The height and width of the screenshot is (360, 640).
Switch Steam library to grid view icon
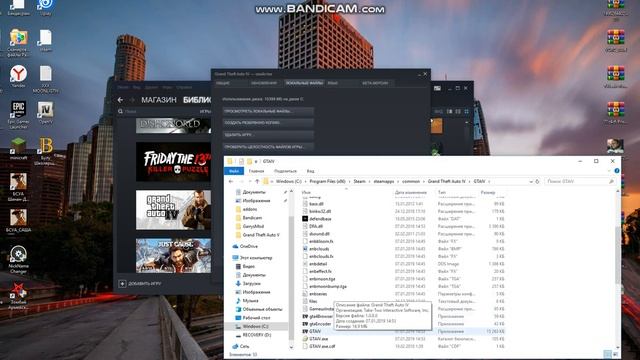tap(467, 111)
